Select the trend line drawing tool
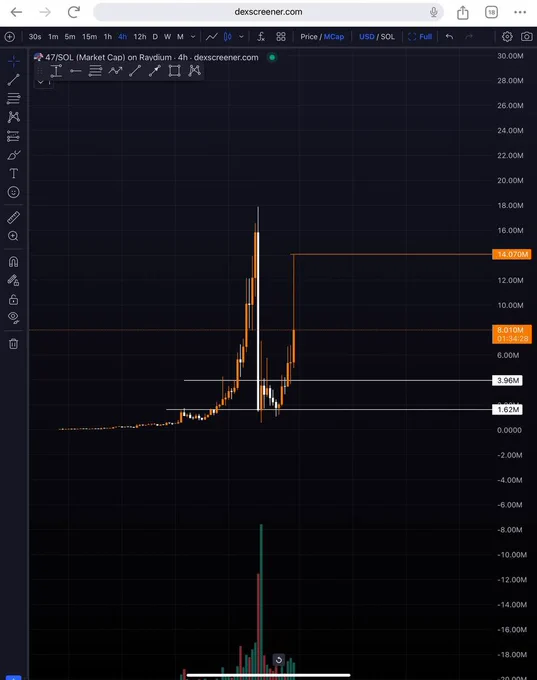The image size is (537, 680). (x=13, y=79)
